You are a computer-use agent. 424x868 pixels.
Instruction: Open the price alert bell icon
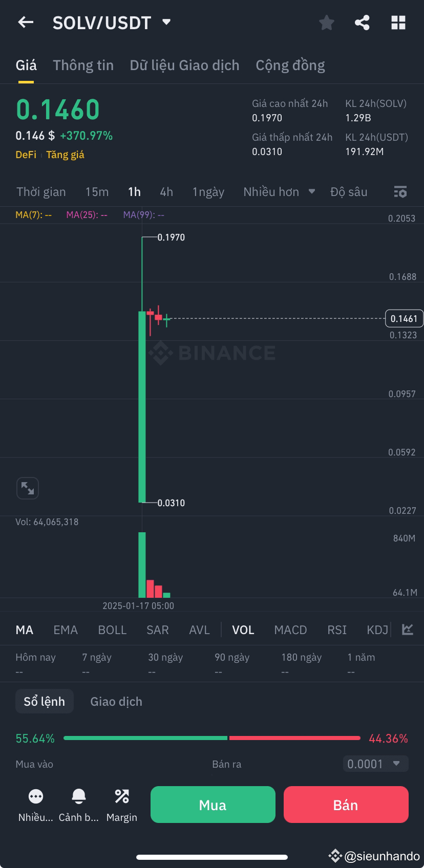click(78, 796)
